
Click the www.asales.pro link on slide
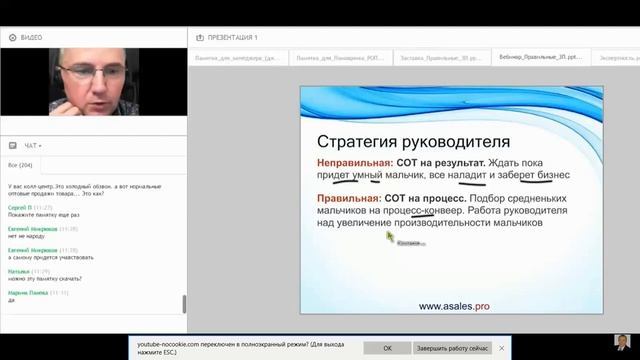tap(454, 306)
